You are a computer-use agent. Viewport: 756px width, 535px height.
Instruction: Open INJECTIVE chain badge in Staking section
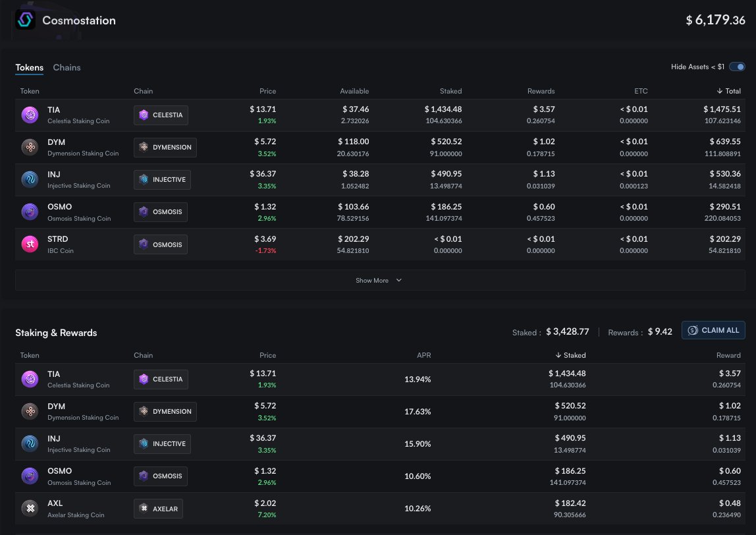163,444
